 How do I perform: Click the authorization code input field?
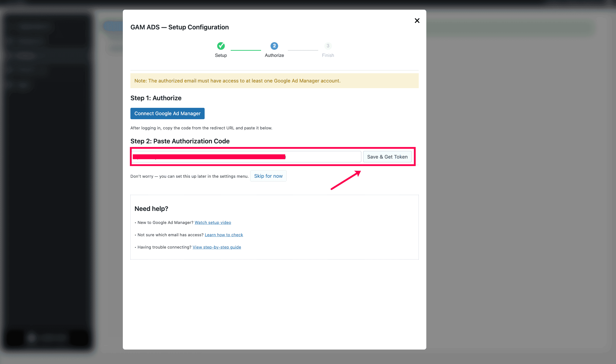[x=246, y=157]
